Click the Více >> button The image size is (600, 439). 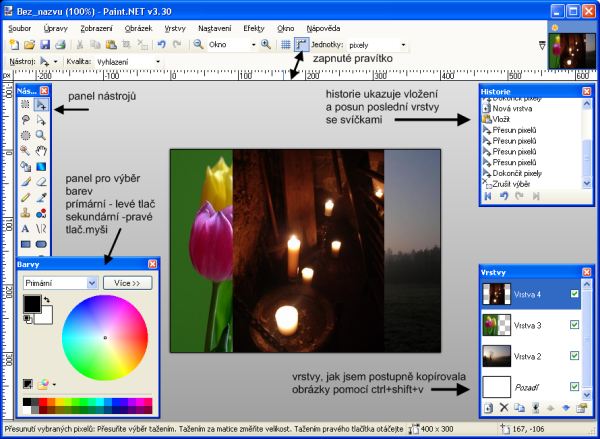pos(127,283)
